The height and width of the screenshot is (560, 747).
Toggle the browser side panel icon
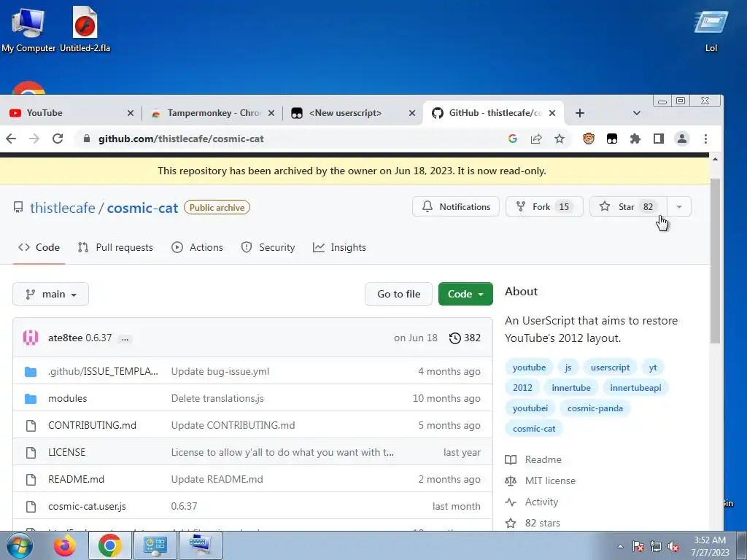click(x=659, y=139)
